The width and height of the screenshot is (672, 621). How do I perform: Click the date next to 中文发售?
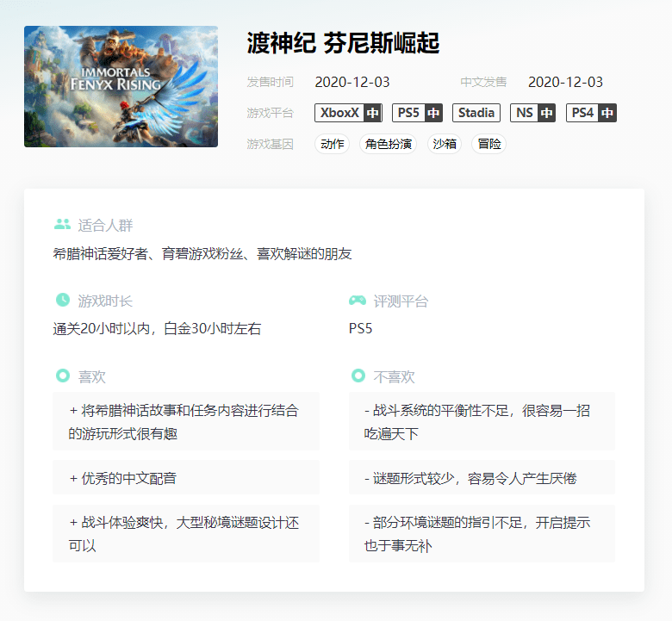(565, 82)
